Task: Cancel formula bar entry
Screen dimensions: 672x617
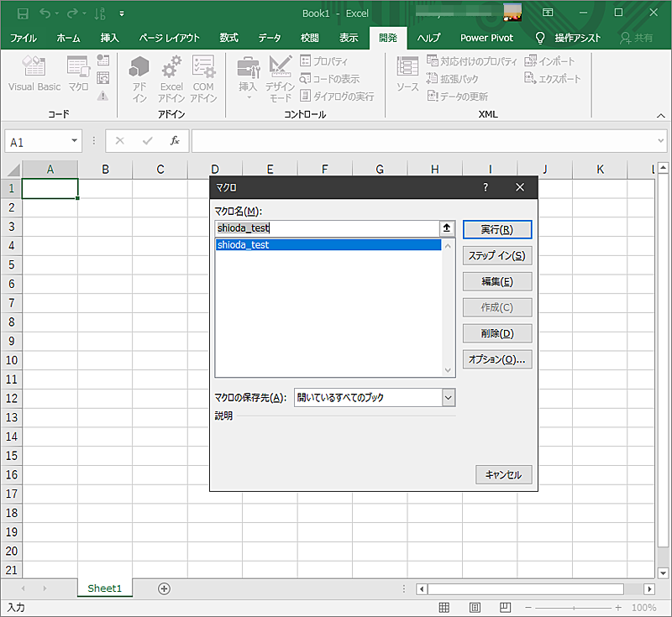Action: tap(120, 140)
